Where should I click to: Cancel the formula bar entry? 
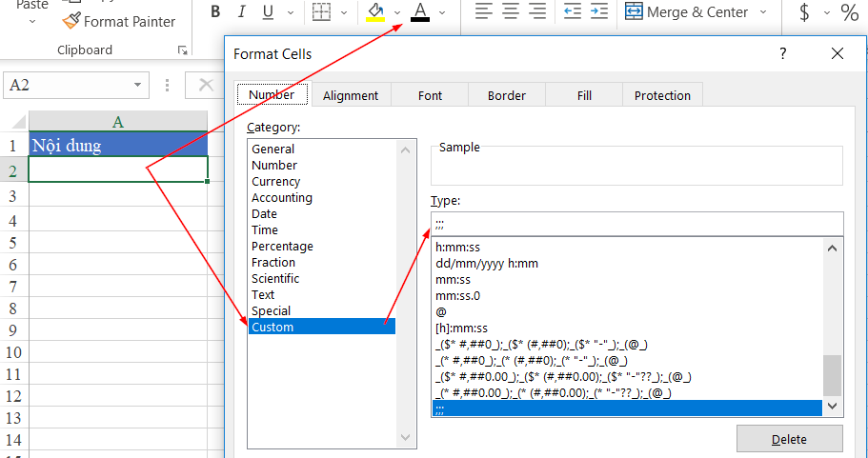[206, 85]
